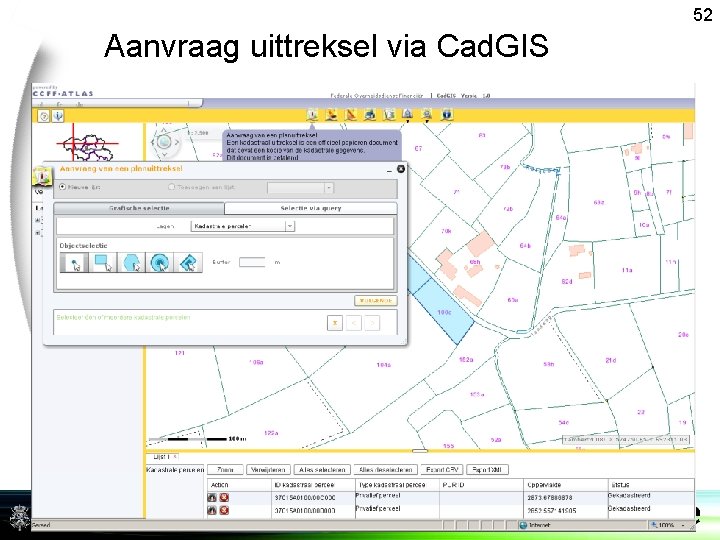Switch to the Grafische selectie tab
This screenshot has width=720, height=540.
[139, 208]
